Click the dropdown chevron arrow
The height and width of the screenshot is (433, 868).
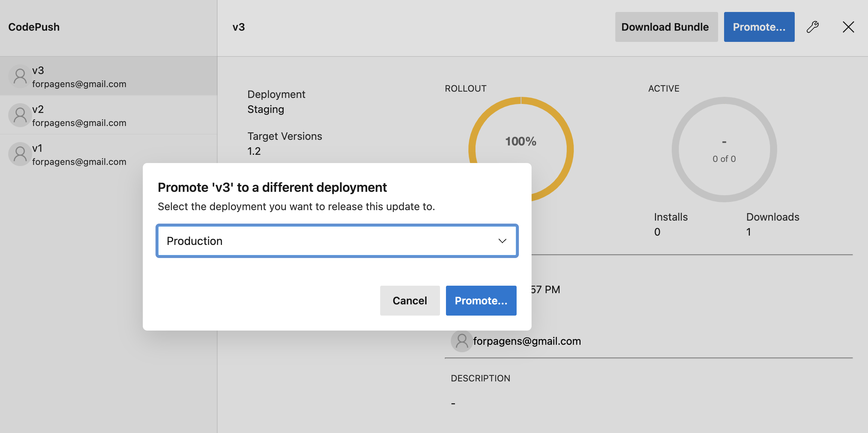[x=502, y=241]
